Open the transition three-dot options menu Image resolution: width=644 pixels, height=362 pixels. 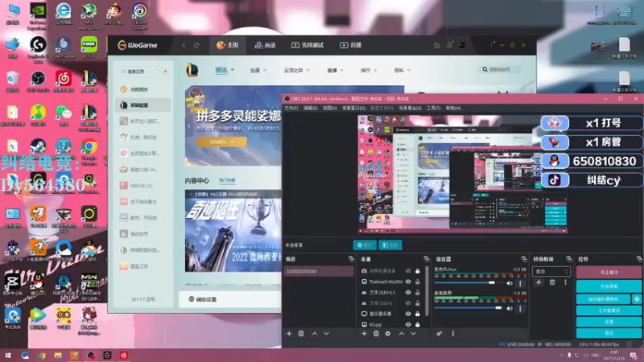pyautogui.click(x=565, y=282)
